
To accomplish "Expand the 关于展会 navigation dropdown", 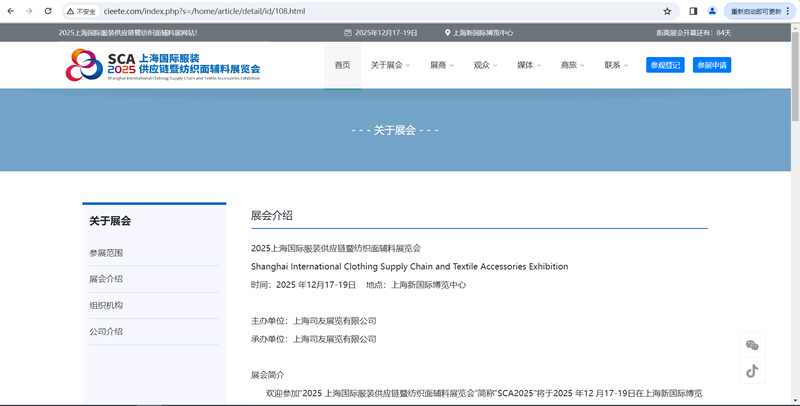I will 390,65.
